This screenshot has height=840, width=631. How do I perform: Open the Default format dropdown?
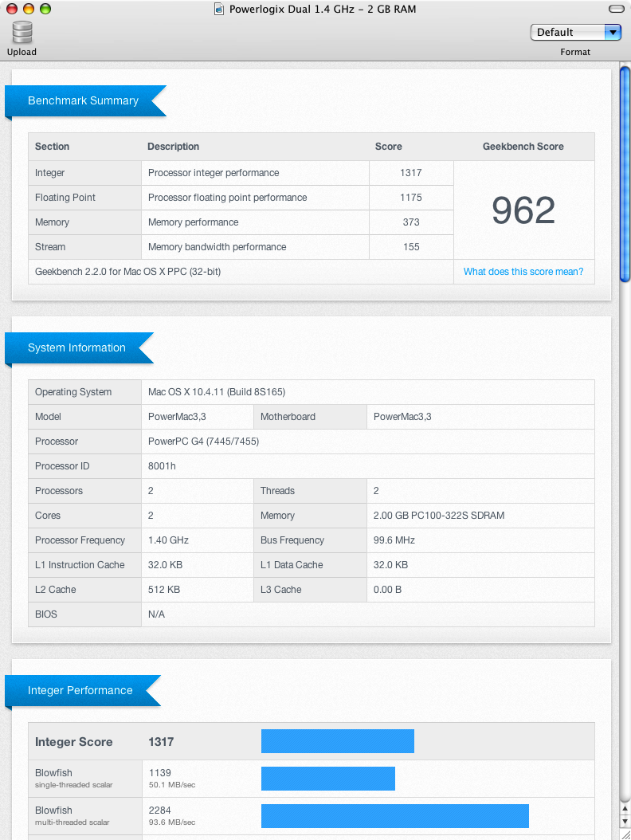(x=575, y=32)
